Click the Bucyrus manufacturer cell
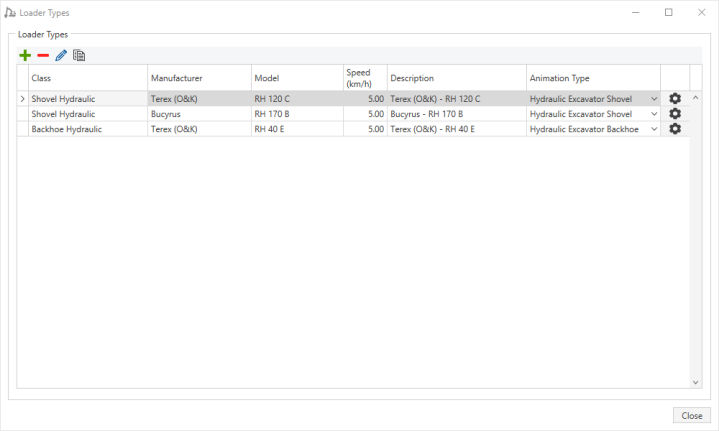Viewport: 719px width, 431px height. [198, 114]
